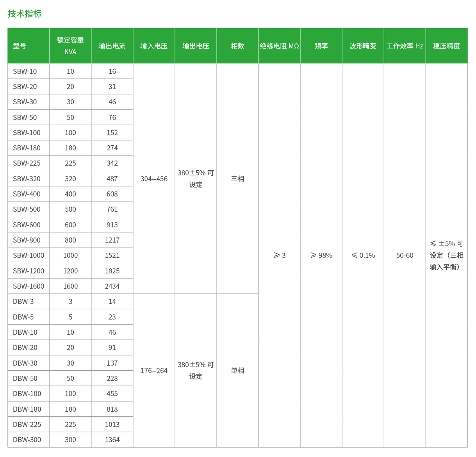
Task: Select the ≤ 0.1% distortion value
Action: [x=363, y=255]
